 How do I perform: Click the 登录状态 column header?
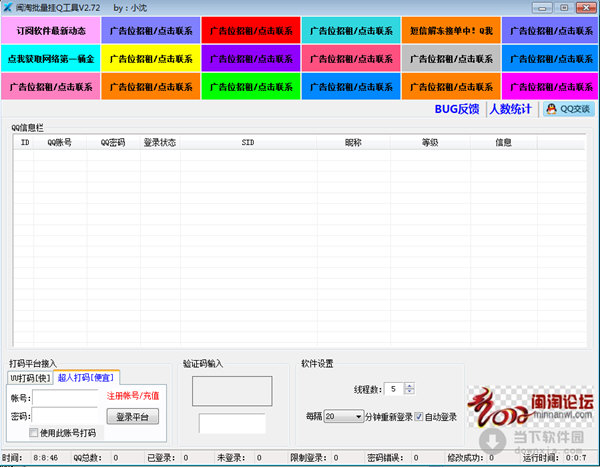point(160,142)
